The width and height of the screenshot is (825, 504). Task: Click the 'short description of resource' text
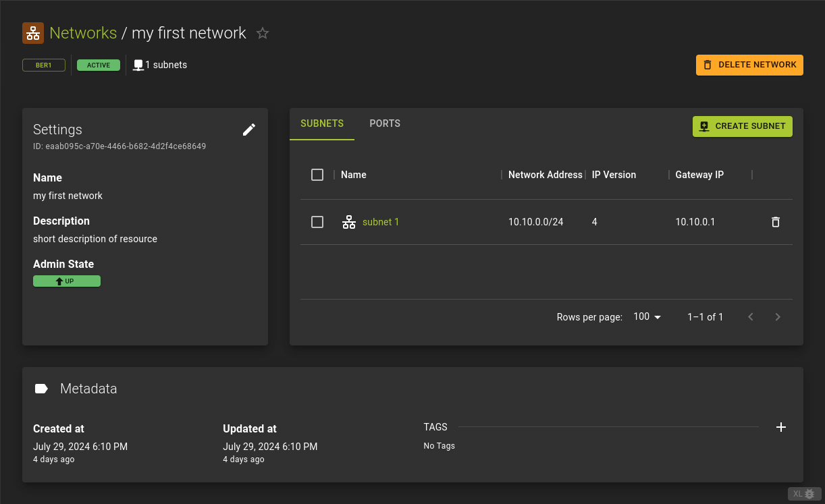[x=95, y=239]
